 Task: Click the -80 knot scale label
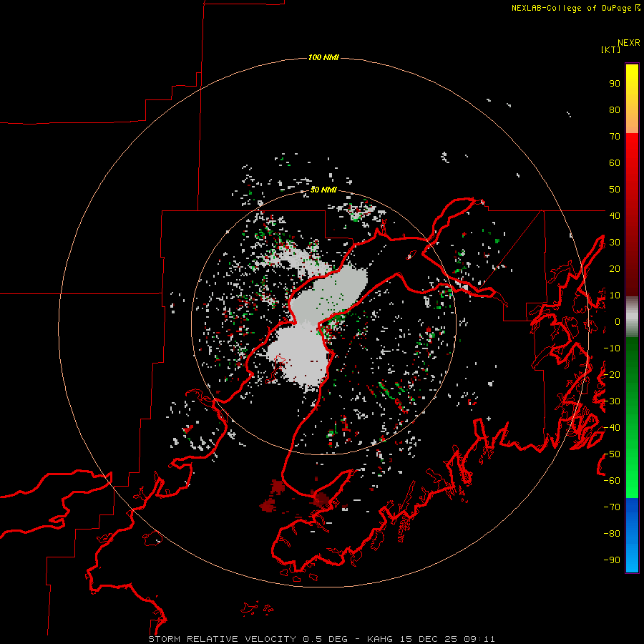612,534
